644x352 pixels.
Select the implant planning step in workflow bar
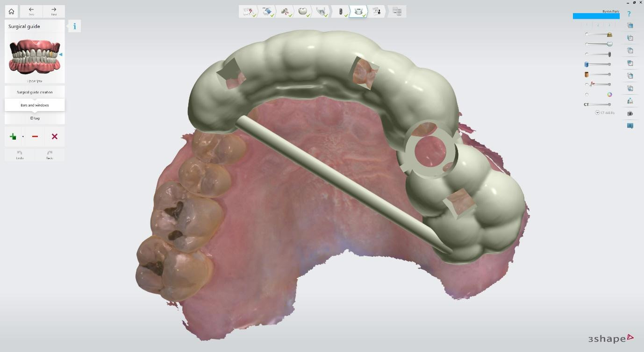341,11
